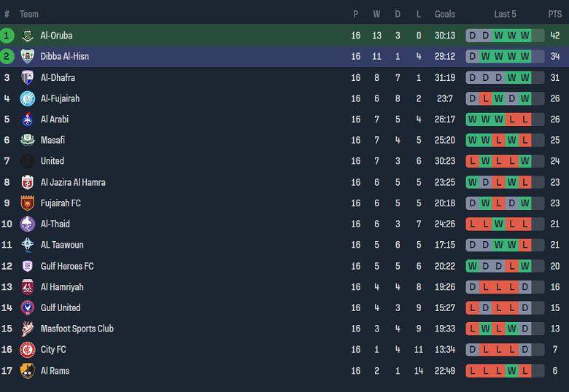Click the Al Jazira Al Hamra crest

point(28,182)
